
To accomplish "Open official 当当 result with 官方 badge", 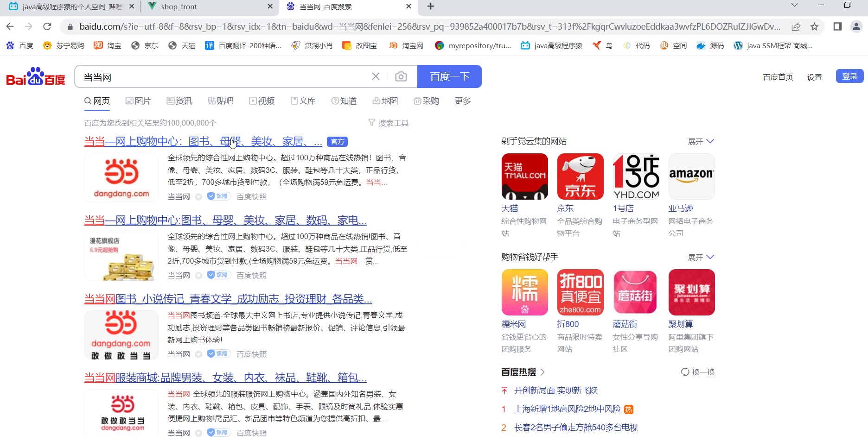I will [x=203, y=141].
